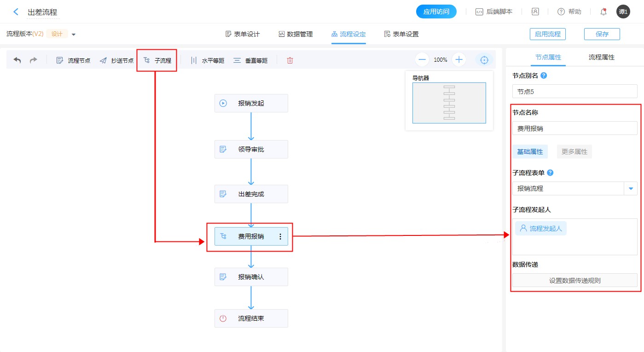This screenshot has width=644, height=352.
Task: Select the 基础属性 section
Action: (530, 152)
